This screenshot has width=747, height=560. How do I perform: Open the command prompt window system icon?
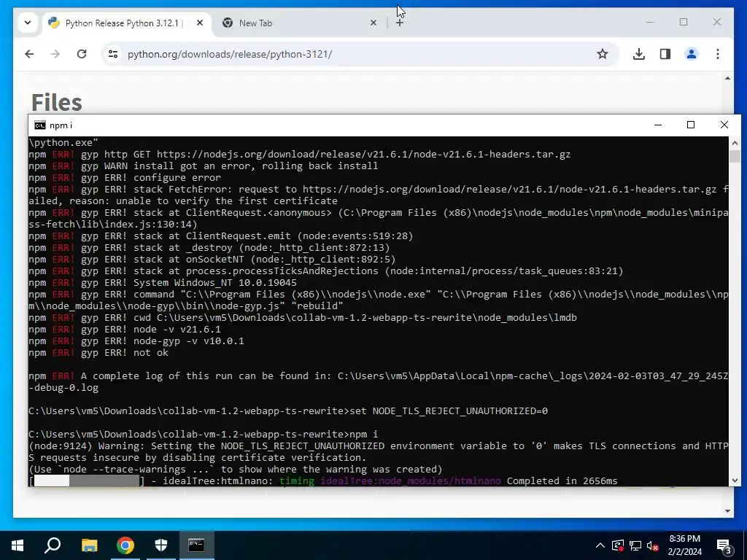pyautogui.click(x=40, y=125)
